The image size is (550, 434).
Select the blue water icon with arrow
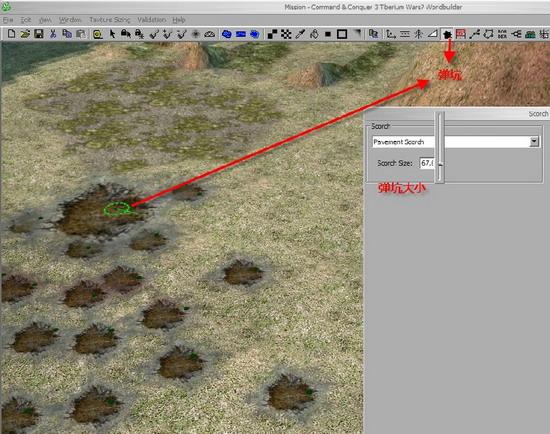pos(255,34)
